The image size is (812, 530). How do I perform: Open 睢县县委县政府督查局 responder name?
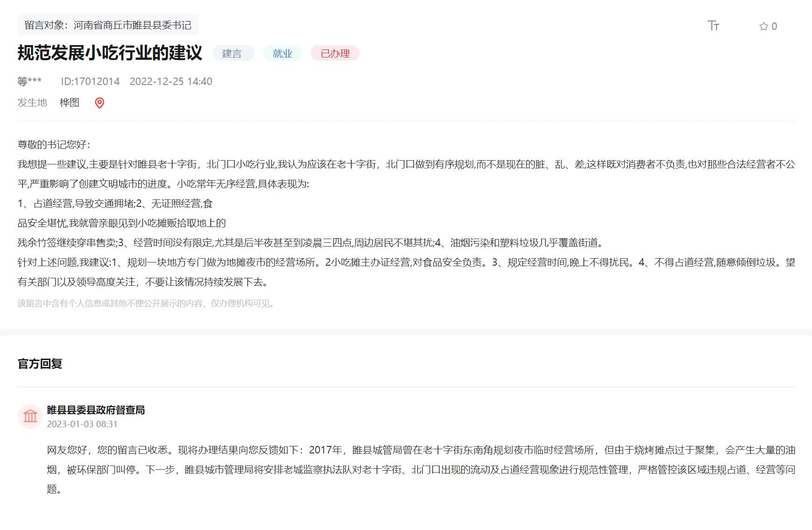click(96, 410)
